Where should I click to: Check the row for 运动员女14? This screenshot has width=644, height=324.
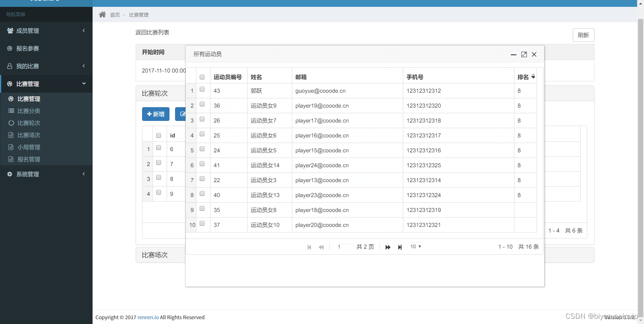(202, 164)
